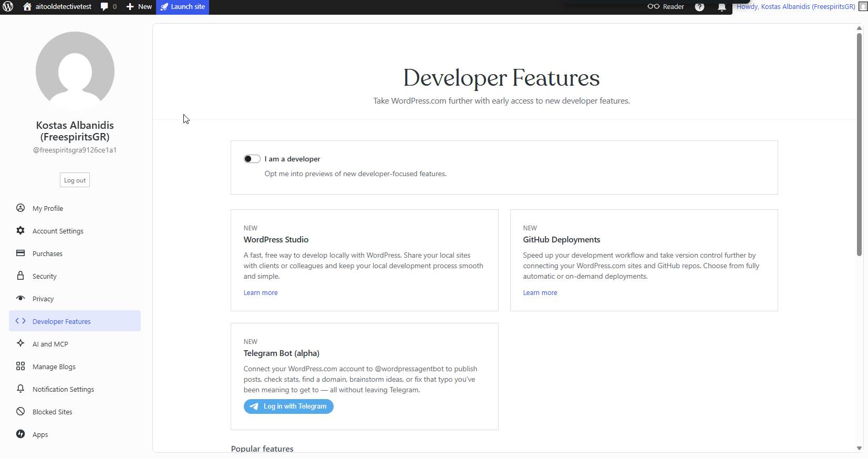Open the help question mark icon
868x458 pixels.
click(699, 7)
